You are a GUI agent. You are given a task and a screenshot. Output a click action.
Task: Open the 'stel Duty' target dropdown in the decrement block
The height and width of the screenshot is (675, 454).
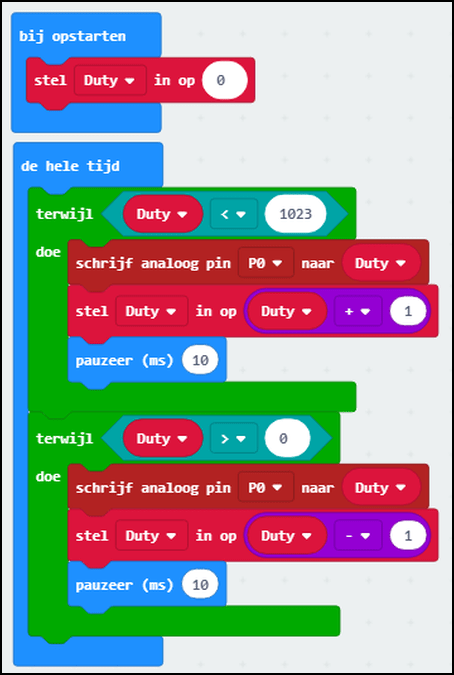coord(151,536)
